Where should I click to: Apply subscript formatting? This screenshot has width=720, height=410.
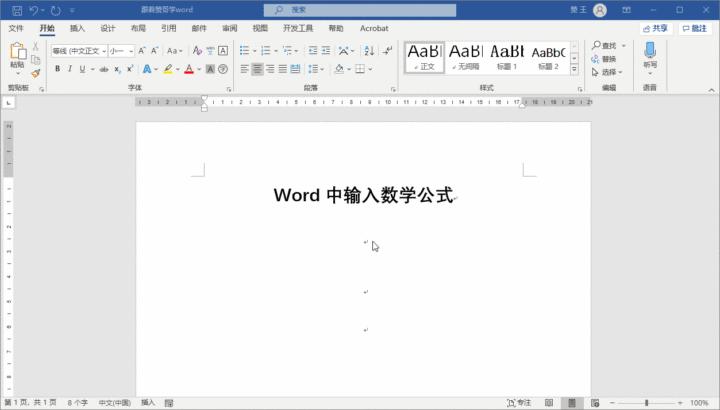[x=118, y=69]
